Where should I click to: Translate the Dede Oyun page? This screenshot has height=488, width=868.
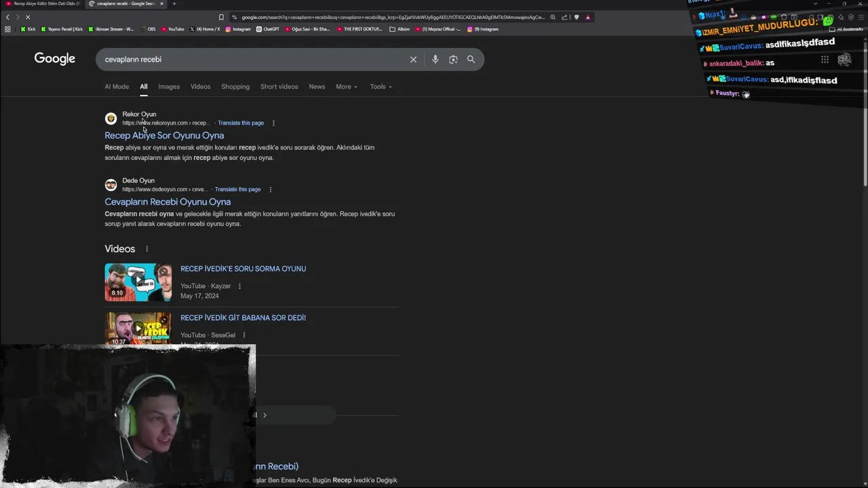coord(237,190)
